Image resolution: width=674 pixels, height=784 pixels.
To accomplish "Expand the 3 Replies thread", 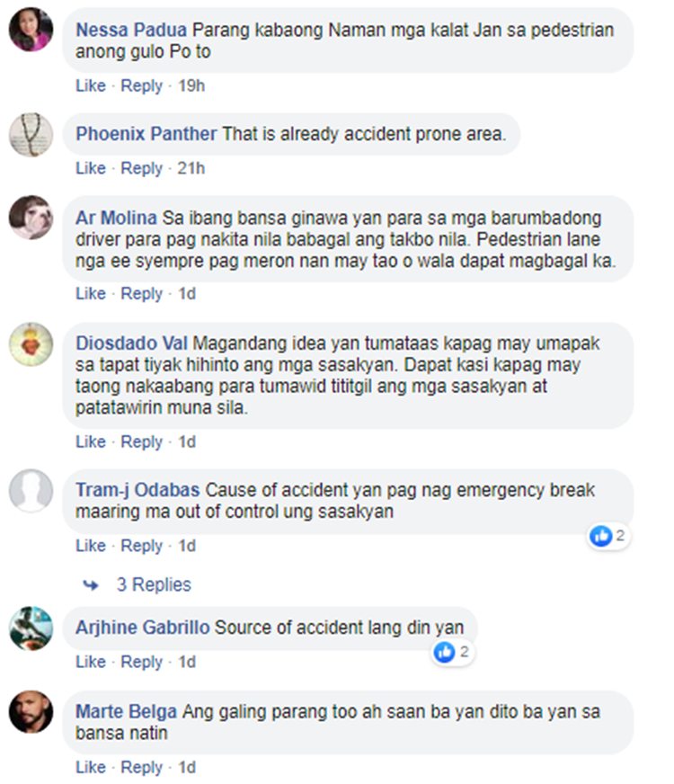I will 154,584.
